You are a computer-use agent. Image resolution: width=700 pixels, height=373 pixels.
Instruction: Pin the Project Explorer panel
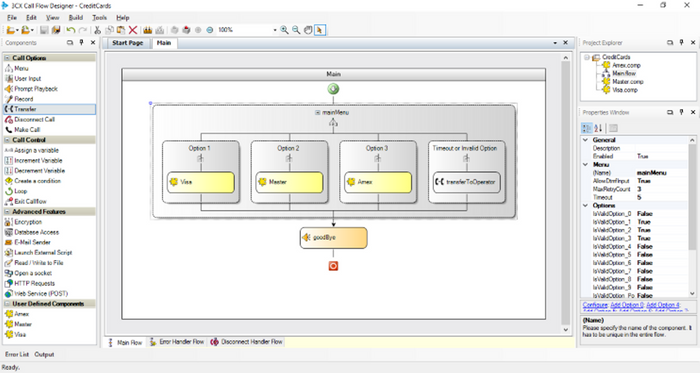coord(681,42)
